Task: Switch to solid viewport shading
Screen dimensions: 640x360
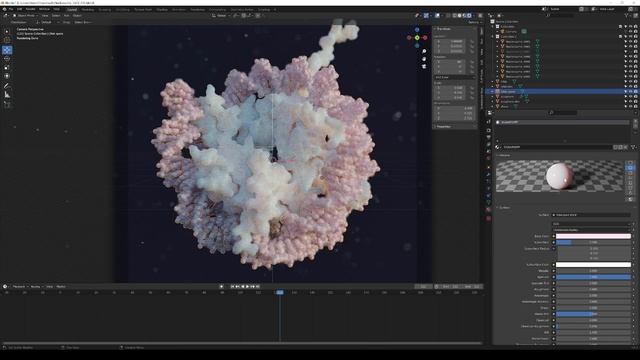Action: pyautogui.click(x=459, y=16)
